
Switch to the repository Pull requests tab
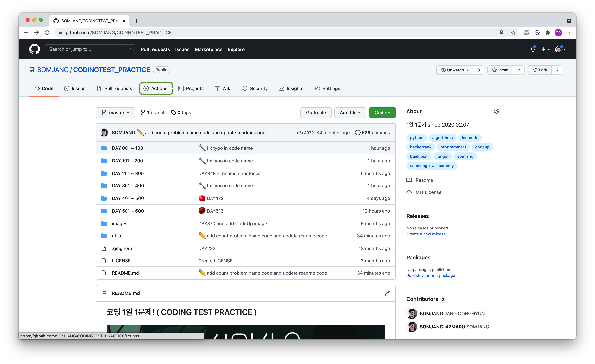coord(114,88)
